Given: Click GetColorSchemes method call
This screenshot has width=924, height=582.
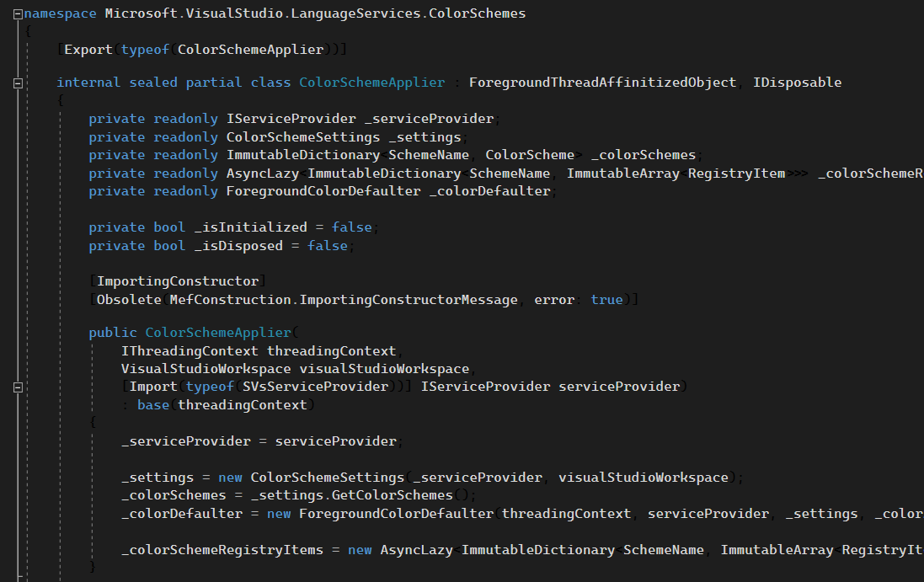Looking at the screenshot, I should [392, 495].
